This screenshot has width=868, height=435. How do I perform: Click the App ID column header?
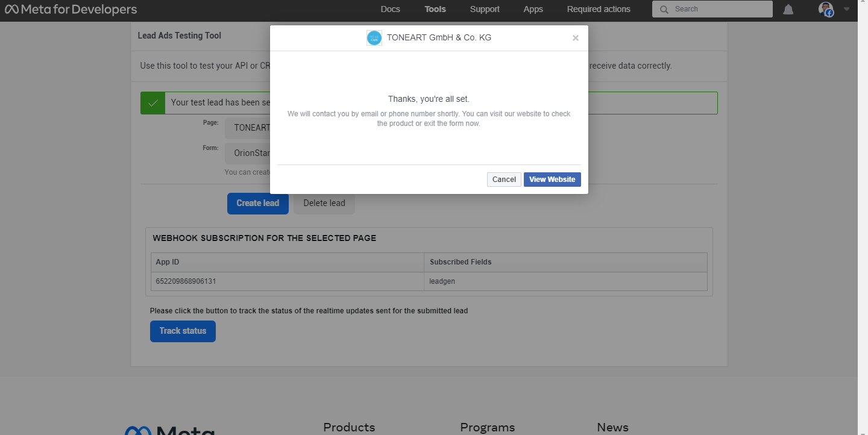pyautogui.click(x=288, y=262)
